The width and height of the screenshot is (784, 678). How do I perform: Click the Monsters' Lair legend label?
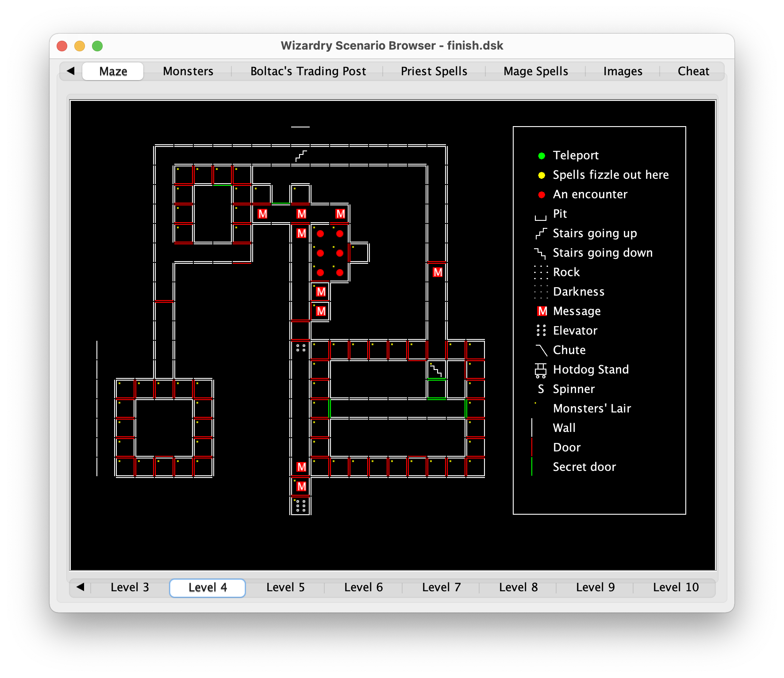592,408
